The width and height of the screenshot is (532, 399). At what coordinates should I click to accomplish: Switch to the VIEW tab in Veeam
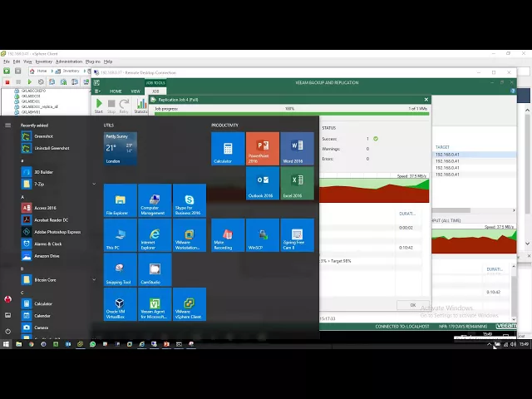coord(135,91)
